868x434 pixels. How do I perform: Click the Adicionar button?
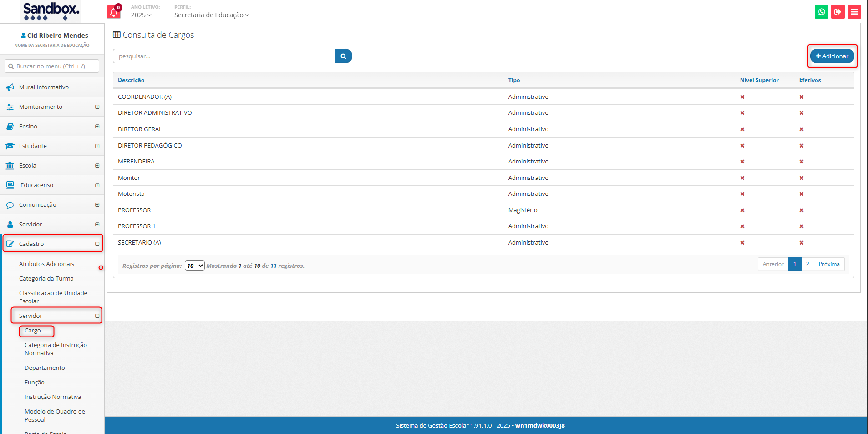point(832,56)
